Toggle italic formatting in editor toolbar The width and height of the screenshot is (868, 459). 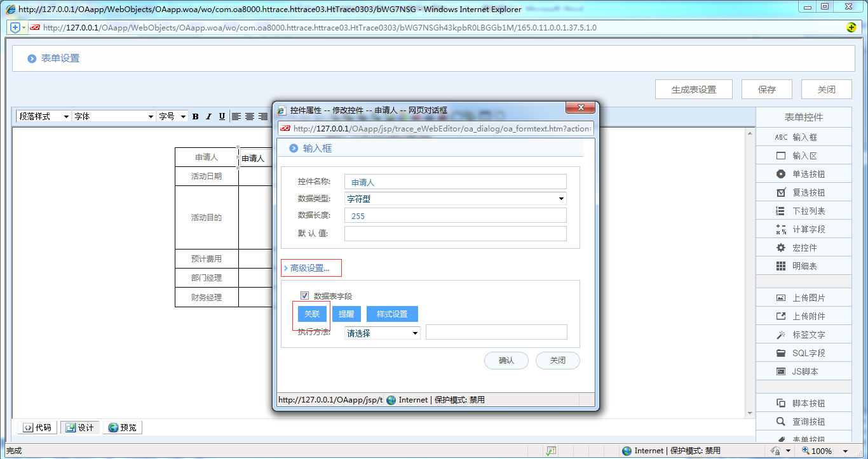pyautogui.click(x=208, y=116)
